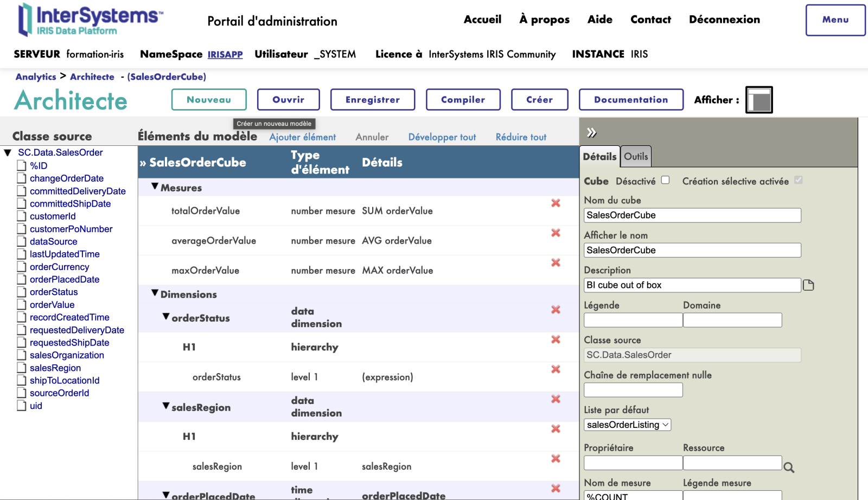Delete the salesRegion level 1 row
The image size is (868, 500).
pos(556,459)
